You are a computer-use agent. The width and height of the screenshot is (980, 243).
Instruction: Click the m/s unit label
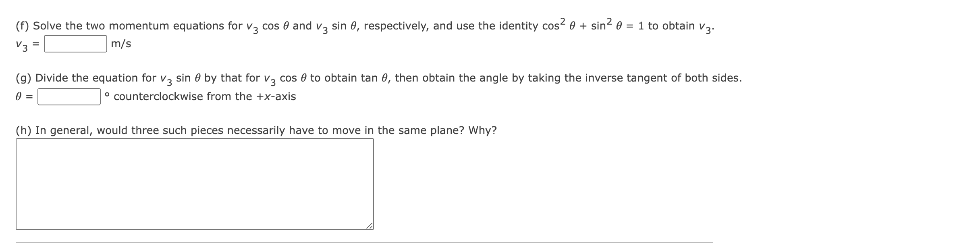pyautogui.click(x=121, y=44)
